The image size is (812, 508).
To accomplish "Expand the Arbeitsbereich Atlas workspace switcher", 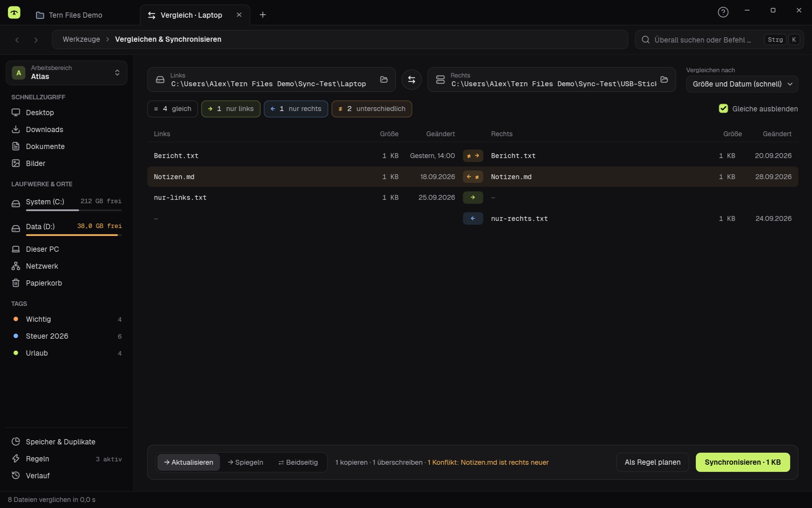I will click(x=67, y=73).
